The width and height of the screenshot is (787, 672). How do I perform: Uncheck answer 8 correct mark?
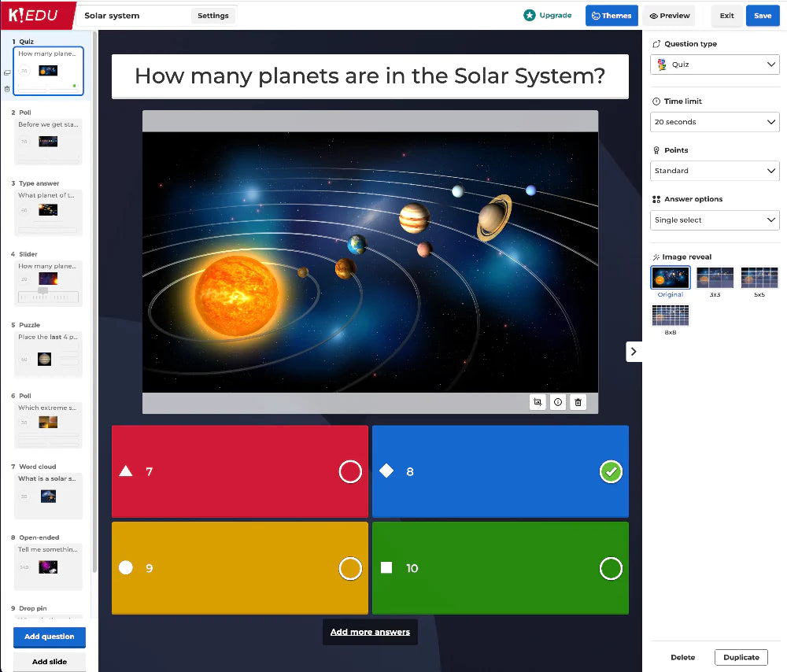[x=611, y=471]
